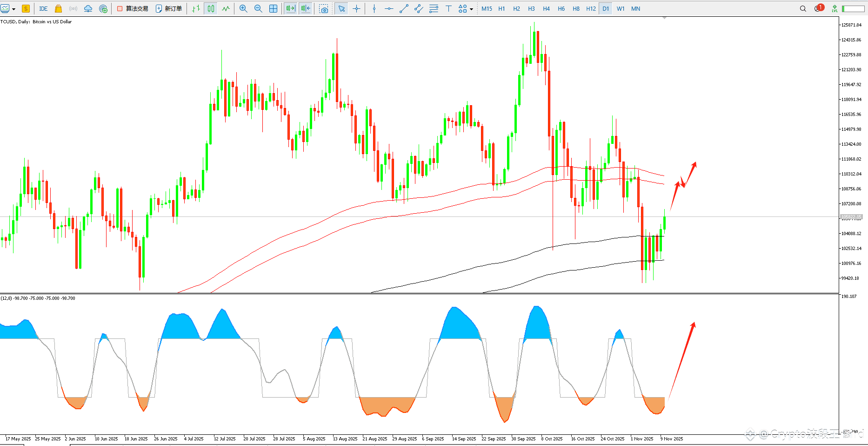Open the Market shopping bag icon
This screenshot has width=868, height=446.
(58, 8)
